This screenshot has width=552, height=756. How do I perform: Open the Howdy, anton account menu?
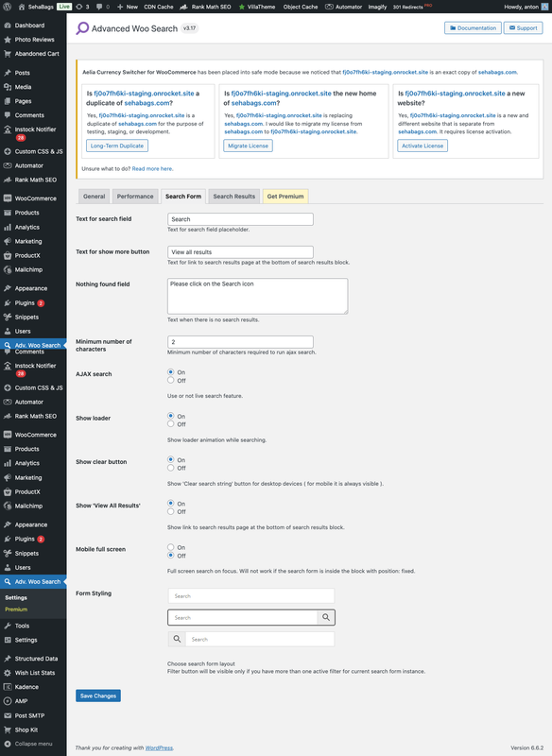pyautogui.click(x=526, y=7)
